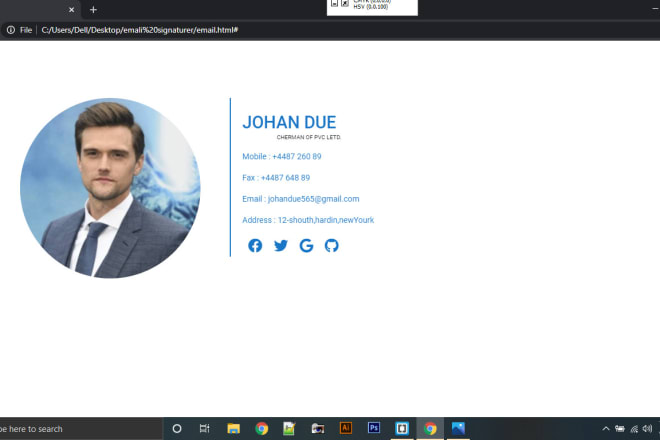
Task: Select the CHERMAN OF PVC LETD. subtitle
Action: pyautogui.click(x=309, y=137)
